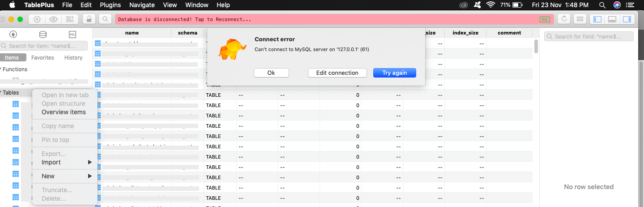
Task: Toggle the left sidebar panel icon
Action: [x=597, y=19]
